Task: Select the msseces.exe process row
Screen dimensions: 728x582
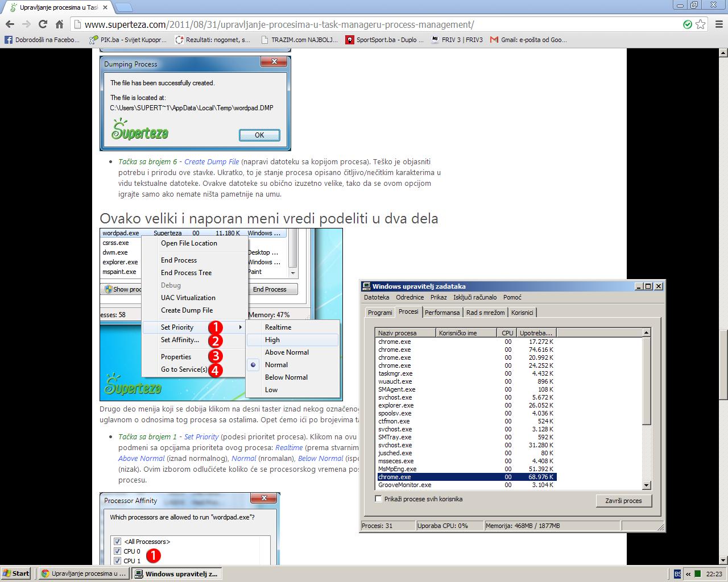Action: click(x=466, y=461)
